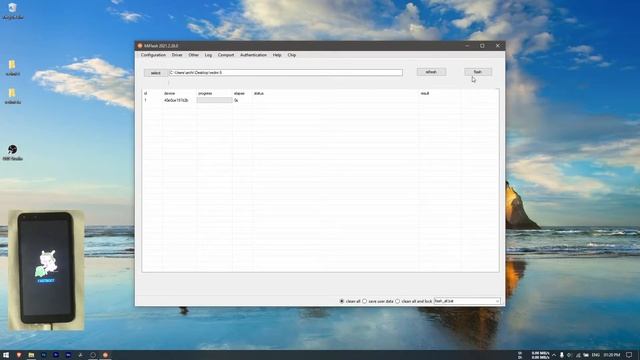Open the Driver menu

click(177, 55)
